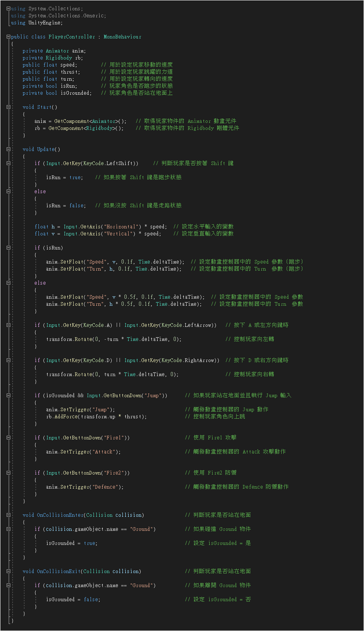Image resolution: width=364 pixels, height=631 pixels.
Task: Fold the OnCollisionExit method
Action: pos(8,571)
